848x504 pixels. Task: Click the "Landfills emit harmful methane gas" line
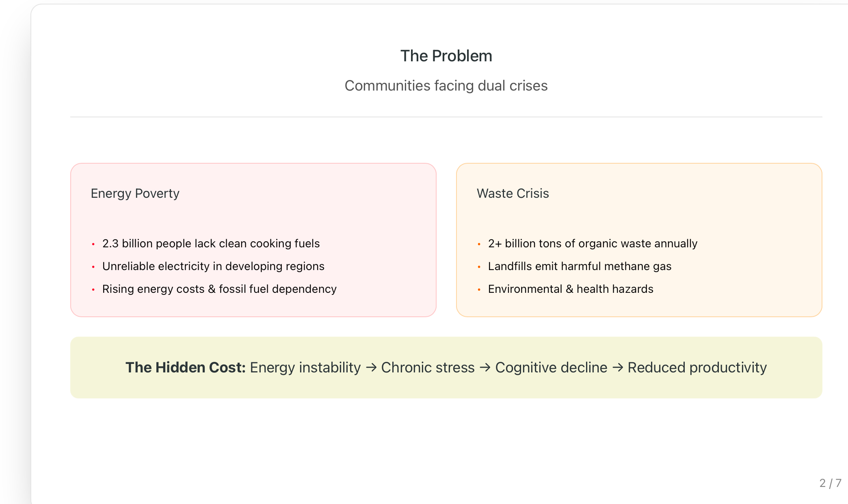580,266
